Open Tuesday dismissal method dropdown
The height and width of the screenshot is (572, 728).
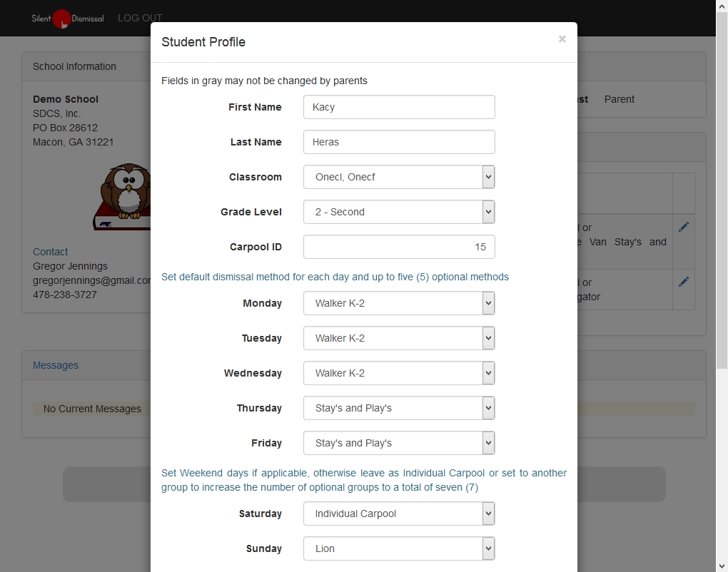pos(399,338)
